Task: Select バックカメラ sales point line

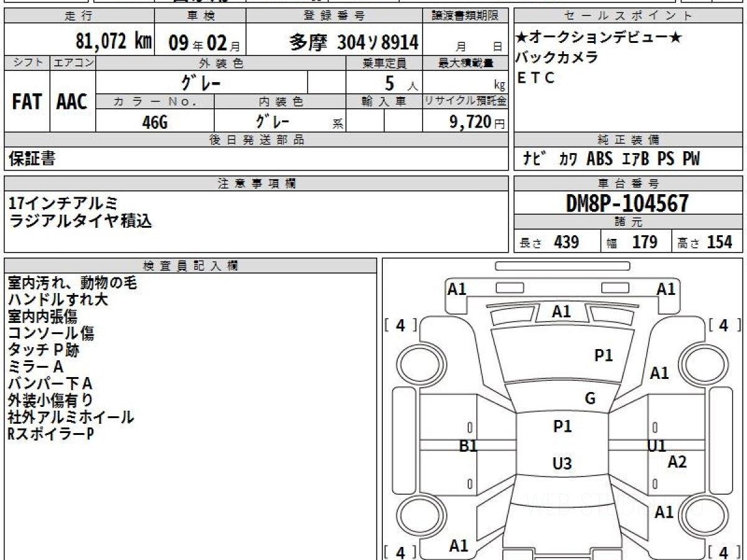Action: click(x=557, y=58)
